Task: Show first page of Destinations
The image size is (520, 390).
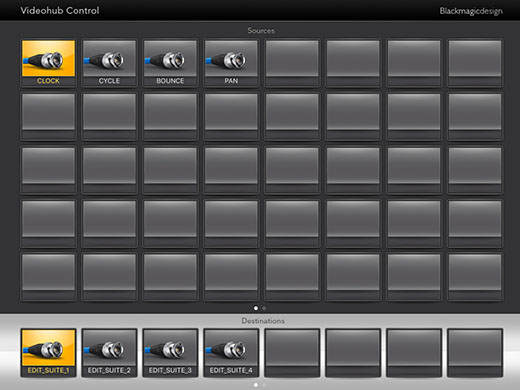Action: (x=256, y=385)
